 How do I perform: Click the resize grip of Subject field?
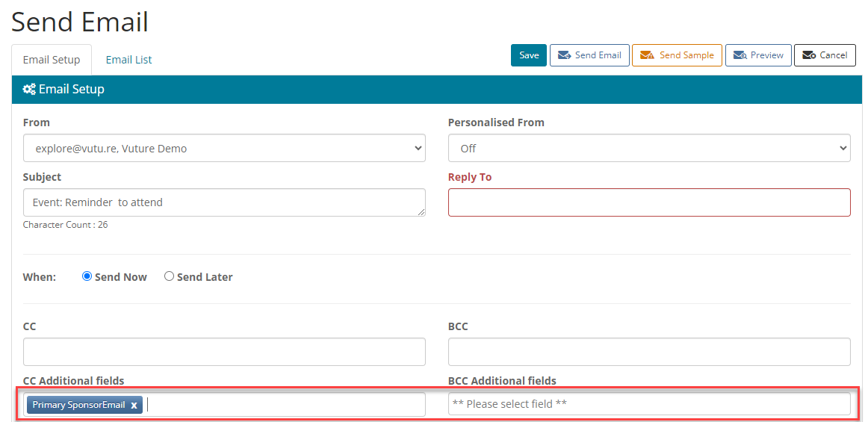421,212
